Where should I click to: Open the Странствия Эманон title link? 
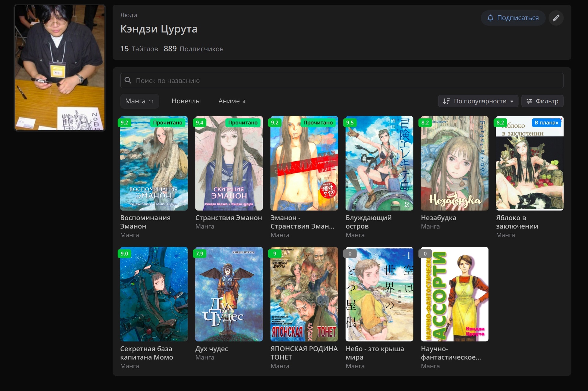(x=228, y=218)
